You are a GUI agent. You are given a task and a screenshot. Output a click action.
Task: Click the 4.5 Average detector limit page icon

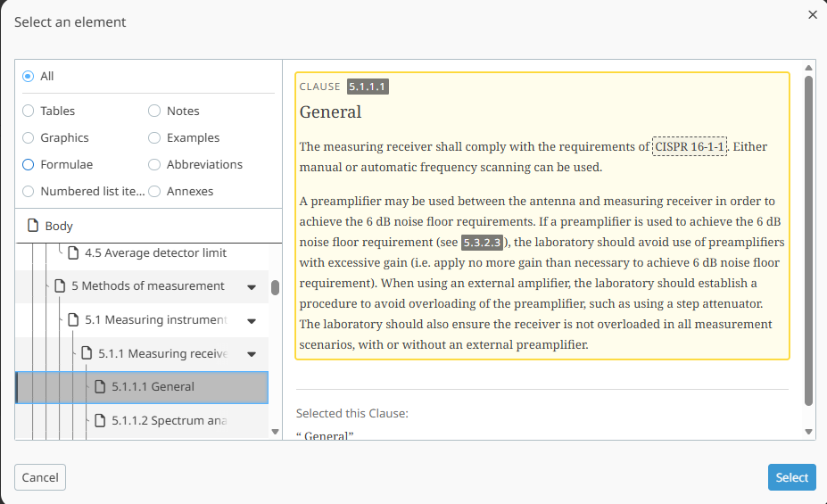[73, 253]
